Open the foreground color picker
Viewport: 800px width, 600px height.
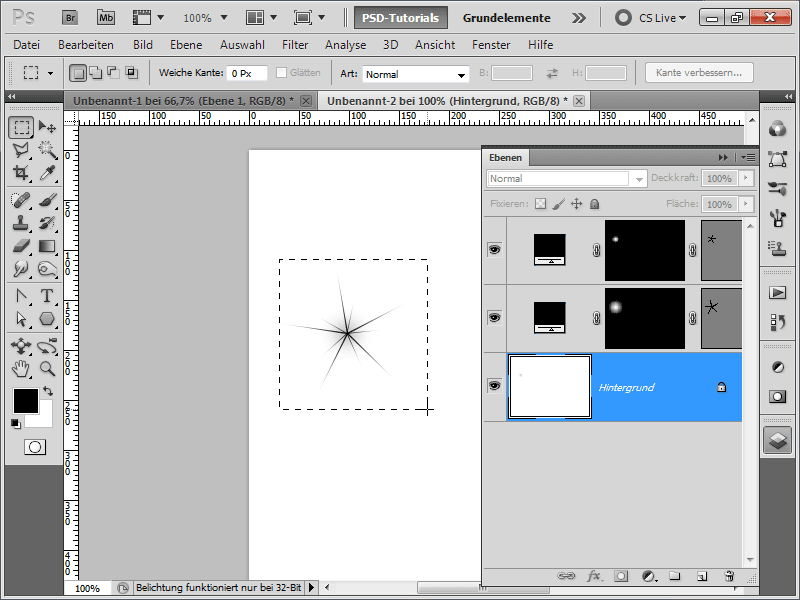pos(26,401)
